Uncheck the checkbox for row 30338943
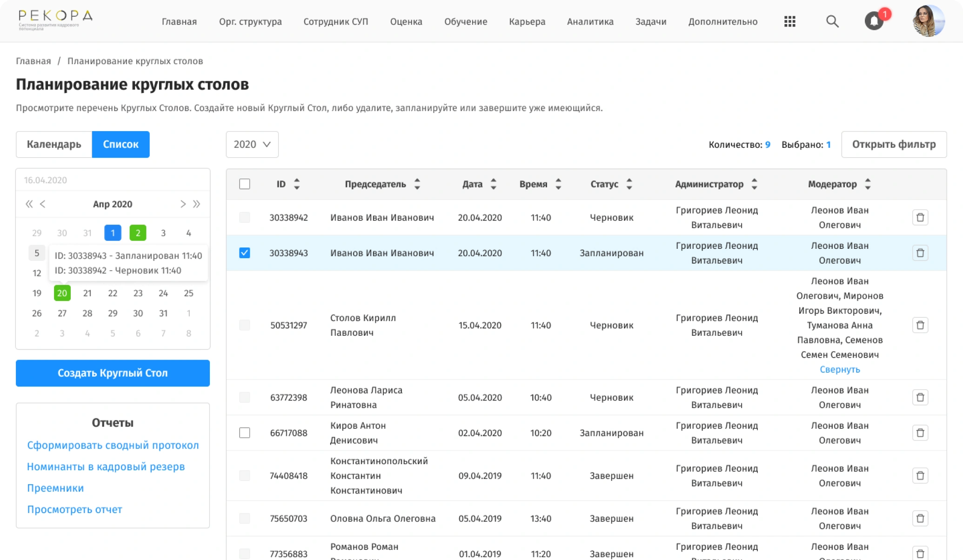Image resolution: width=963 pixels, height=560 pixels. tap(244, 253)
